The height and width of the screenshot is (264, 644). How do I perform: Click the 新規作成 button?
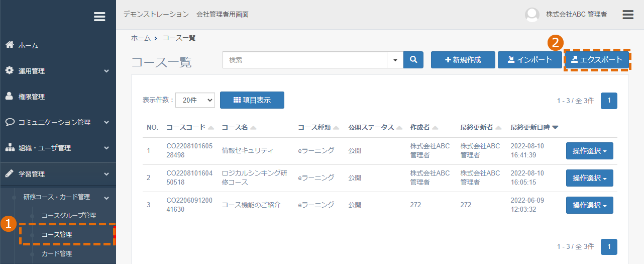(463, 60)
